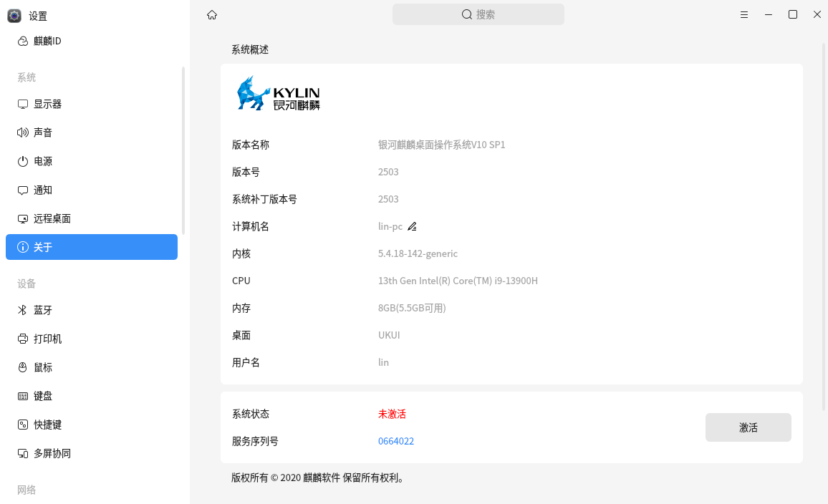The height and width of the screenshot is (504, 828).
Task: Click the speaker icon for 声音
Action: [x=23, y=132]
